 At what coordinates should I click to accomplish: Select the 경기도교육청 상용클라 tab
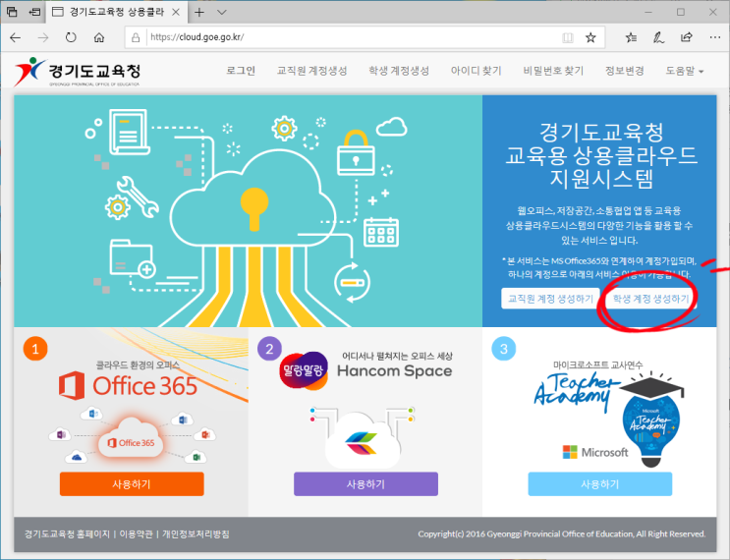point(116,12)
